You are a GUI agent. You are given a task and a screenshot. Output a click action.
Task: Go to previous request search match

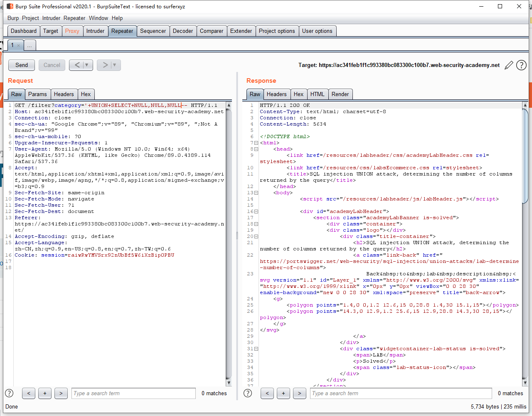(29, 393)
